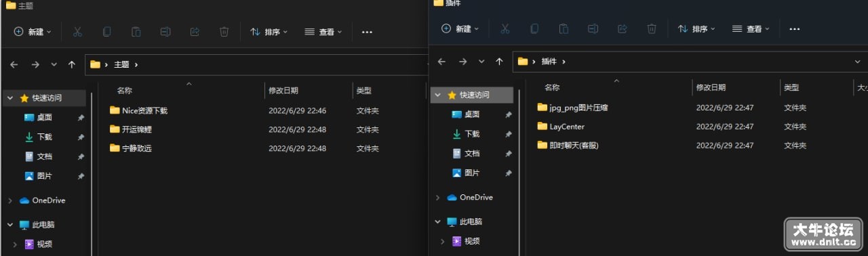Screen dimensions: 868x256
Task: Expand OneDrive in 主题 sidebar
Action: click(10, 200)
